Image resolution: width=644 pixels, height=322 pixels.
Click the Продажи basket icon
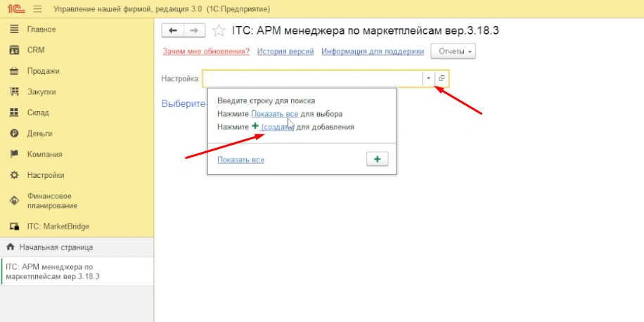(x=14, y=71)
